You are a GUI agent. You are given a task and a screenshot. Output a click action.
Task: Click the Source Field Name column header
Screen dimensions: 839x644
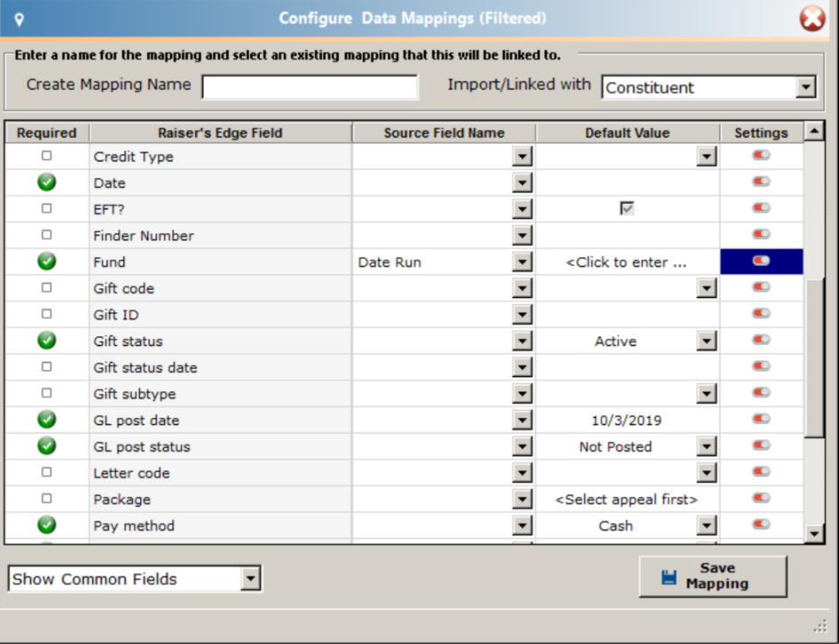pyautogui.click(x=444, y=133)
